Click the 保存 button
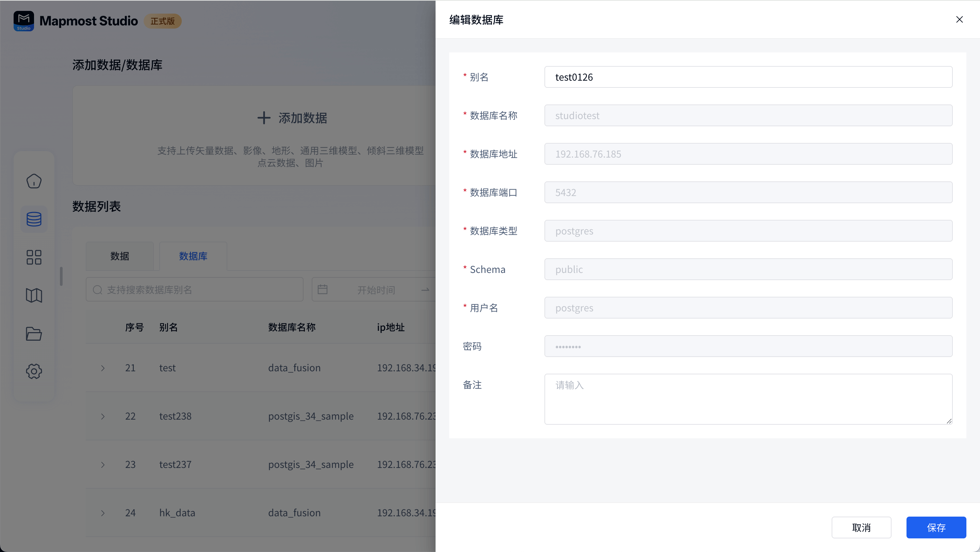Image resolution: width=980 pixels, height=552 pixels. [936, 527]
